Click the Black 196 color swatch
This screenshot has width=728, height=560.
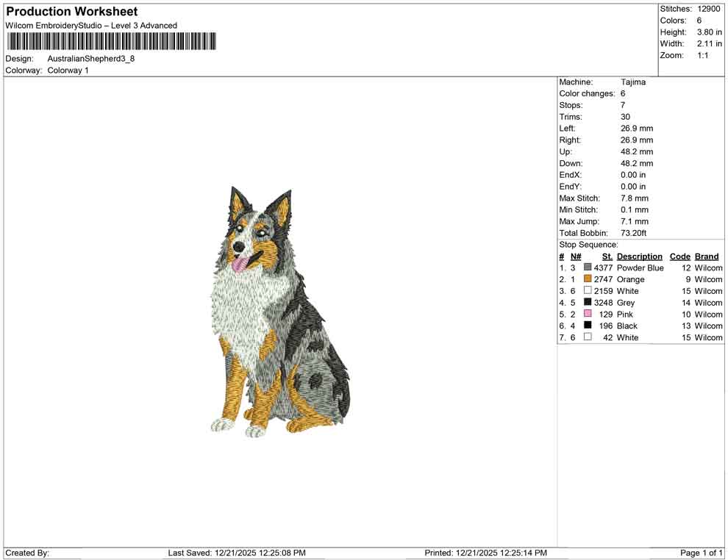(588, 326)
